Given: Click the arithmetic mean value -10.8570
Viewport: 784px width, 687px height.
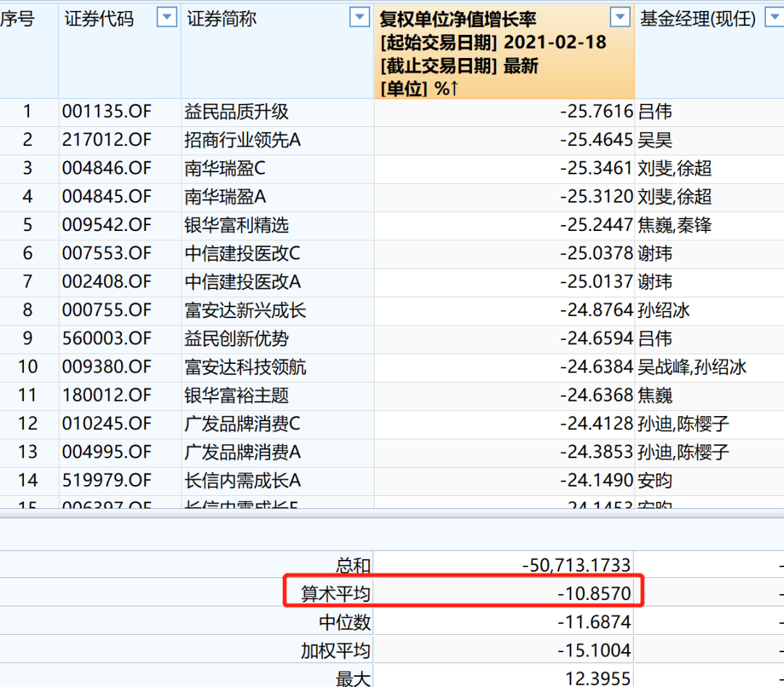Looking at the screenshot, I should (x=595, y=594).
